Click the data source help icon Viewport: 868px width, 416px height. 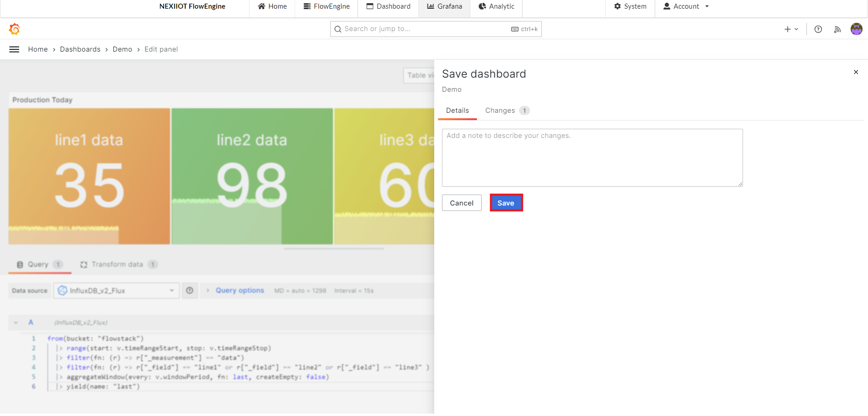(x=190, y=290)
